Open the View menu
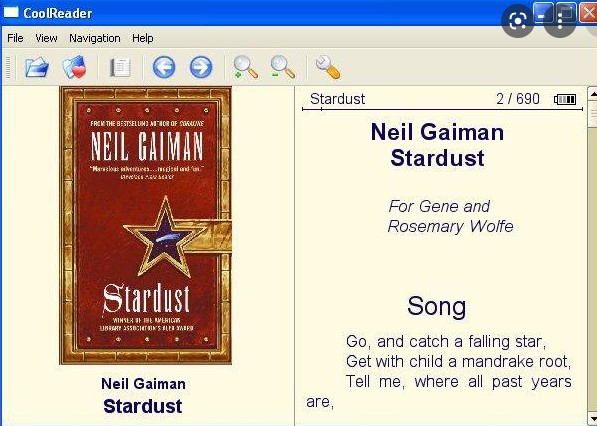This screenshot has width=597, height=426. [x=46, y=38]
